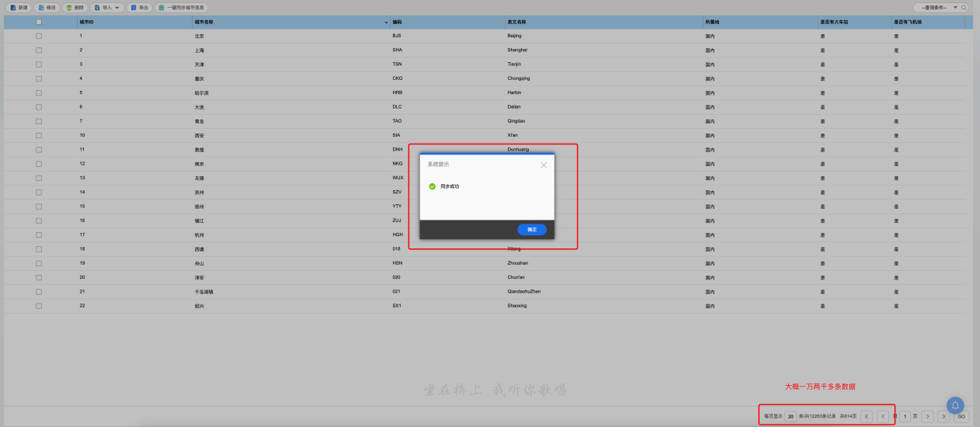Select the English name cell Dalian
The image size is (980, 427).
coord(514,107)
